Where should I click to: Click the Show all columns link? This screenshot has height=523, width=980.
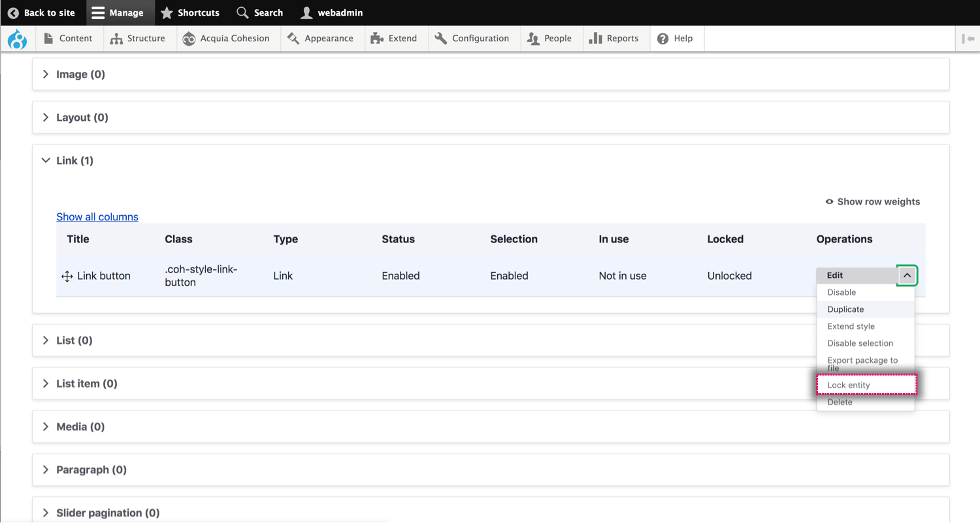[97, 217]
